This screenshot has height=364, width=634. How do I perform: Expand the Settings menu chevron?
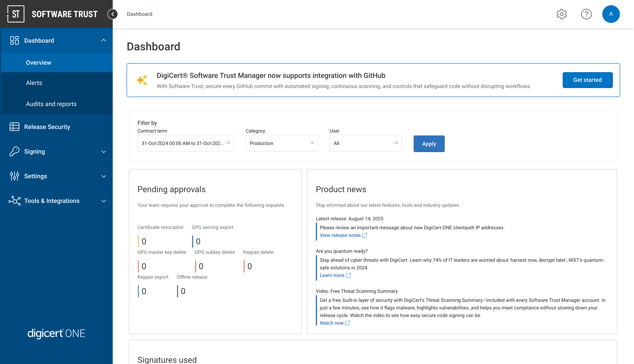(103, 176)
